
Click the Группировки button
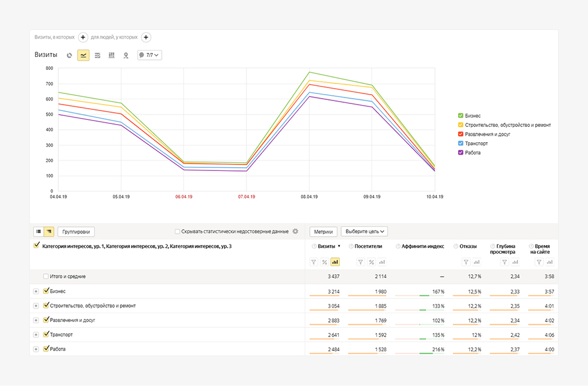point(76,231)
